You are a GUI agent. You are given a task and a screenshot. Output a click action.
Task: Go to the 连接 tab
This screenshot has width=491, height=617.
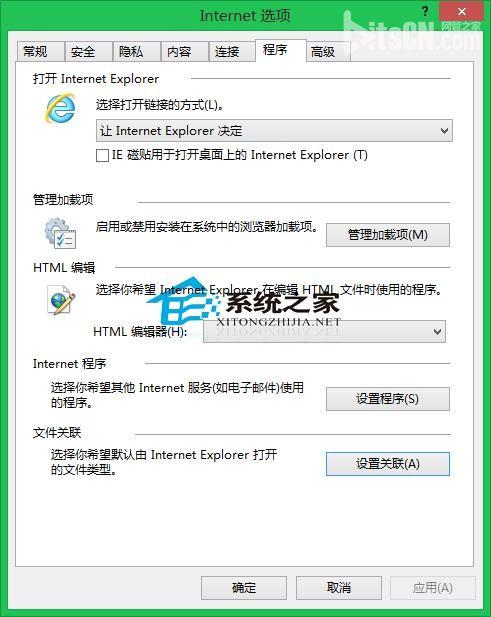tap(232, 51)
